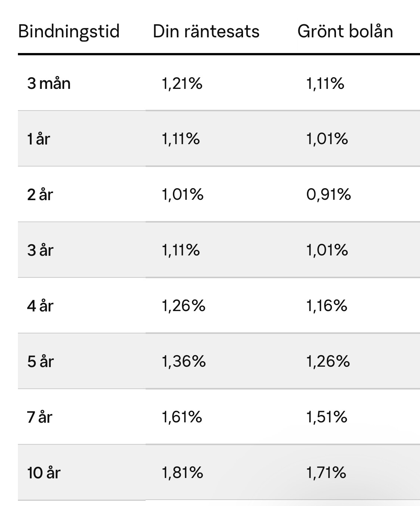The image size is (420, 506).
Task: Click the 0,91% green loan rate
Action: 329,195
